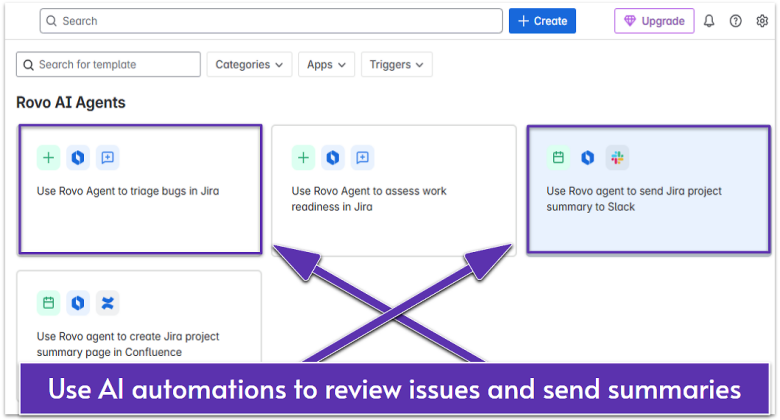The width and height of the screenshot is (780, 420).
Task: Click the plus icon on triage bugs card
Action: (x=48, y=158)
